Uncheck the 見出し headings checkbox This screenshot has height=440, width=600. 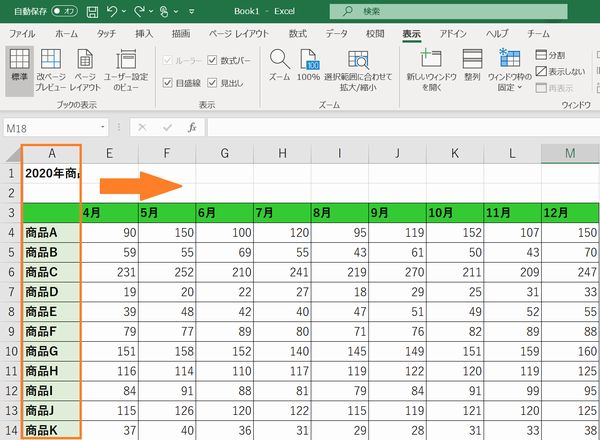[x=212, y=83]
